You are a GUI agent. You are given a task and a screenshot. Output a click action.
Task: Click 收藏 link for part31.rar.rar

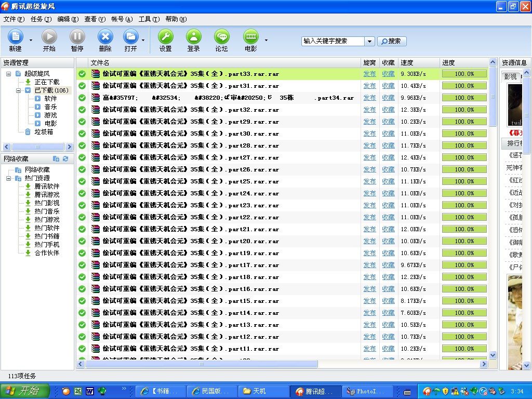point(388,86)
